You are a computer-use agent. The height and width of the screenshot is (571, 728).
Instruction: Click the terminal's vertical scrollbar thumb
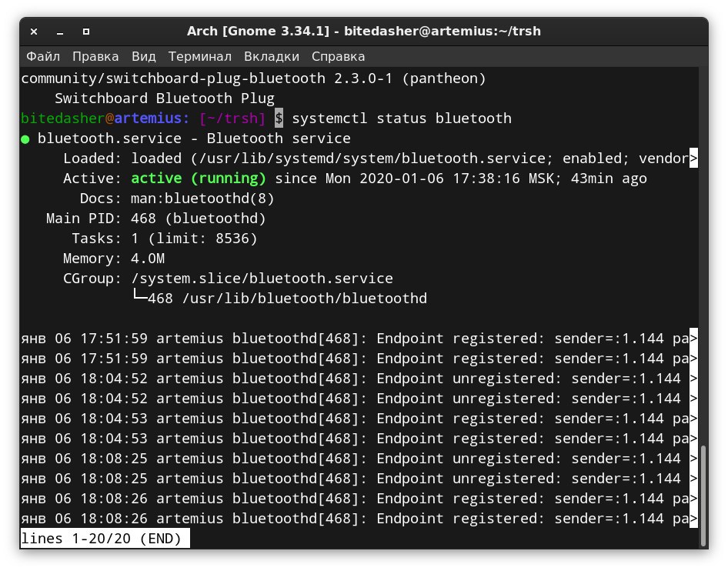click(x=703, y=485)
